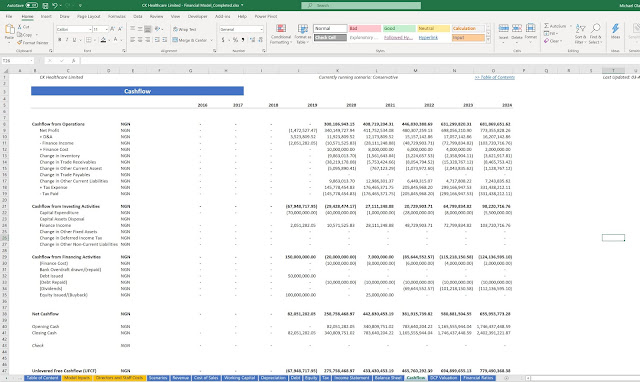
Task: Apply comma style
Action: 243,40
